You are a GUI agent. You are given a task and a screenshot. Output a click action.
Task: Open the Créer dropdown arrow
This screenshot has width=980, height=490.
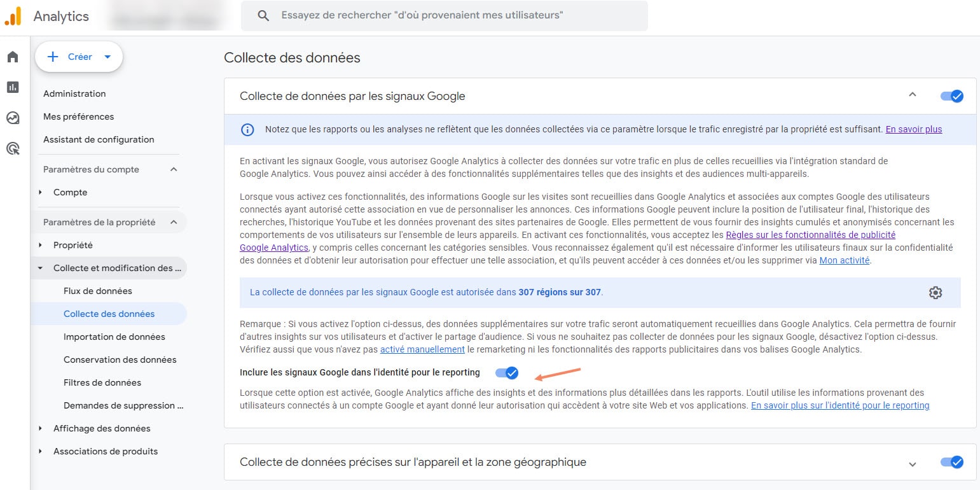click(107, 57)
